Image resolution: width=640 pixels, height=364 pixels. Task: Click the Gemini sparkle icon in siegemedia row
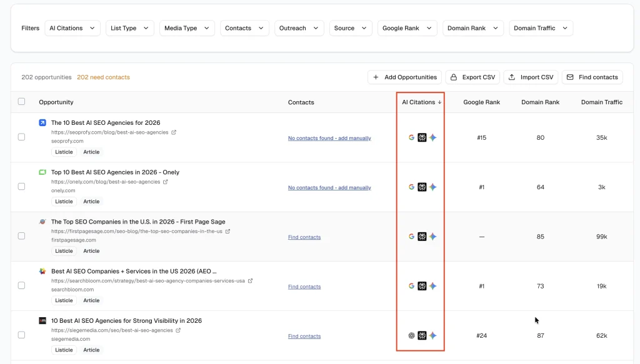432,335
